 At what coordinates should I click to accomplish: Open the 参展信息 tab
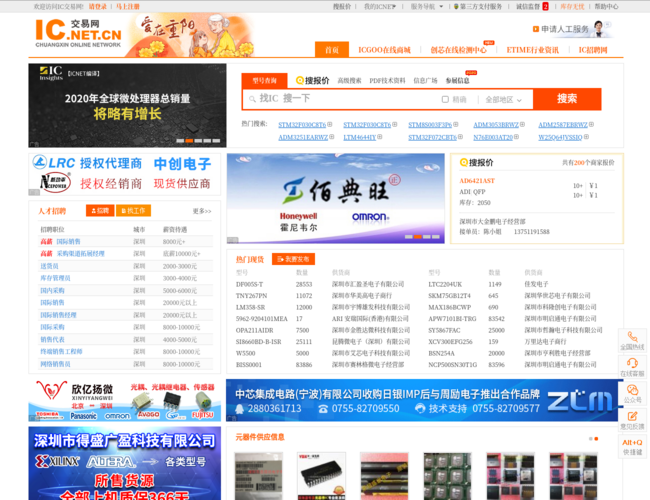click(x=458, y=81)
